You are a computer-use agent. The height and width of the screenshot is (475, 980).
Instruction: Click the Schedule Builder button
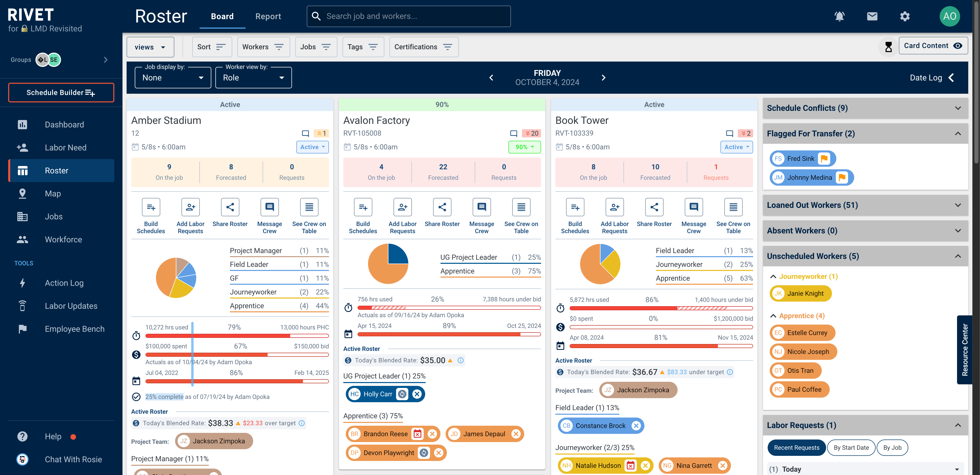pyautogui.click(x=61, y=92)
